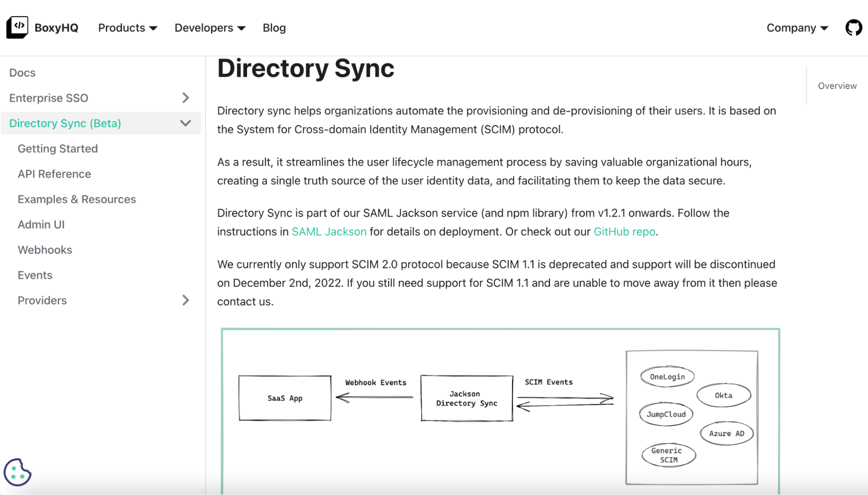Open the GitHub icon link in header
The image size is (868, 495).
click(x=853, y=28)
